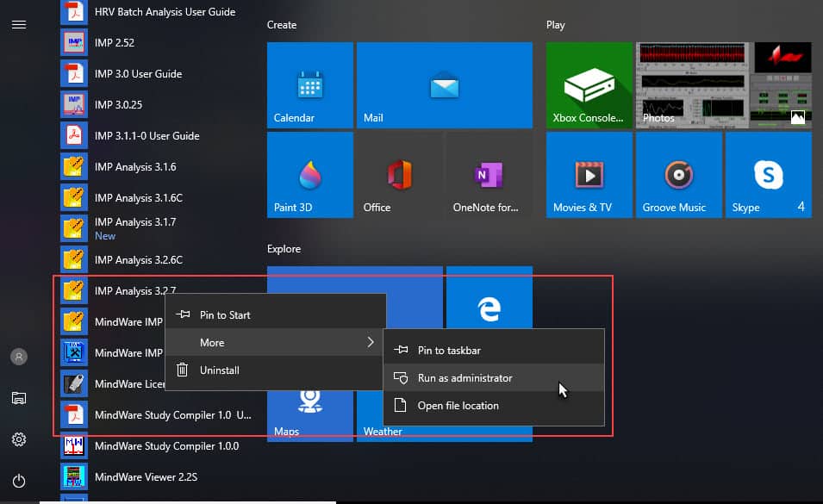
Task: Select Open file location
Action: tap(494, 406)
